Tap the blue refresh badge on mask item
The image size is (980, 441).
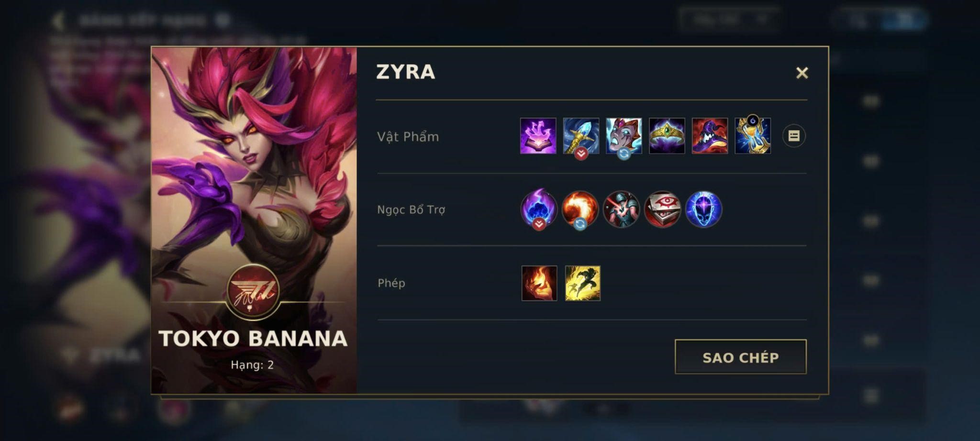click(x=624, y=154)
